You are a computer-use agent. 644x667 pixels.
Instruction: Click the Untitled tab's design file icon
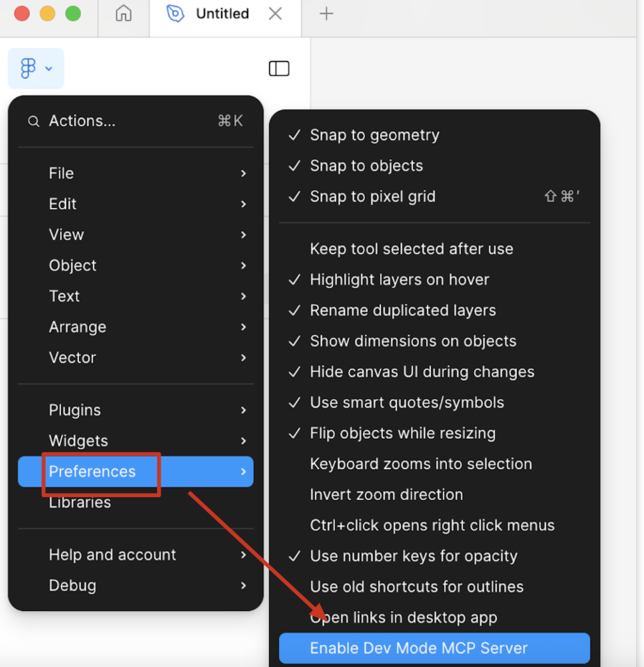tap(175, 14)
